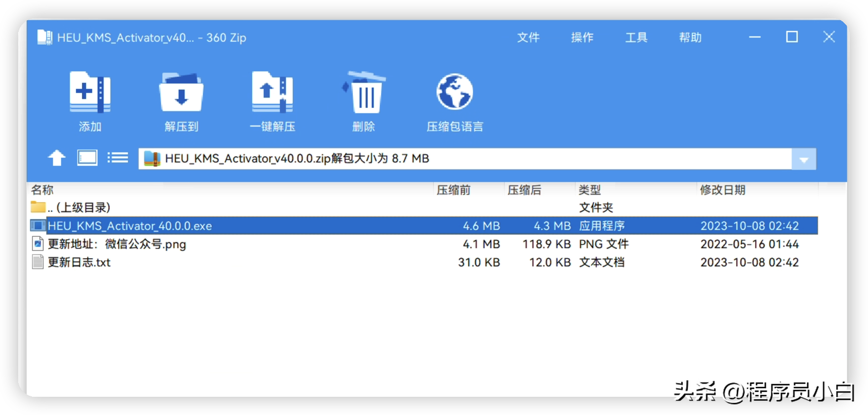
Task: Click the archive path input field
Action: [465, 159]
